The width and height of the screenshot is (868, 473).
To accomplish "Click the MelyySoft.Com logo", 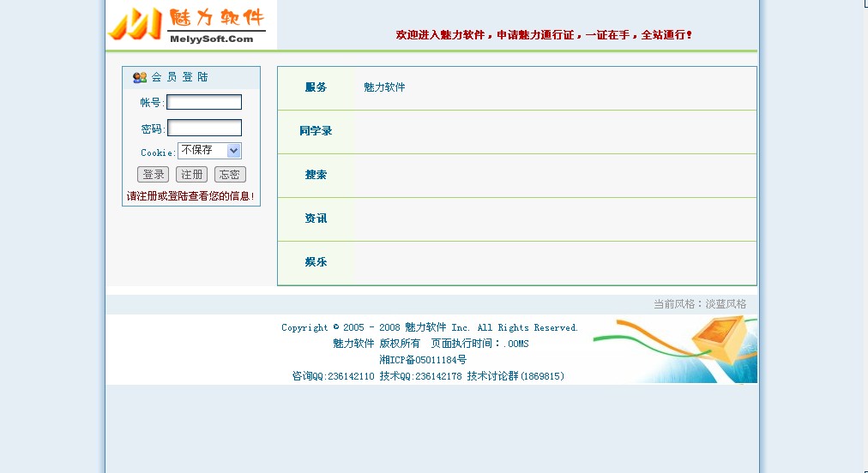I will tap(191, 24).
